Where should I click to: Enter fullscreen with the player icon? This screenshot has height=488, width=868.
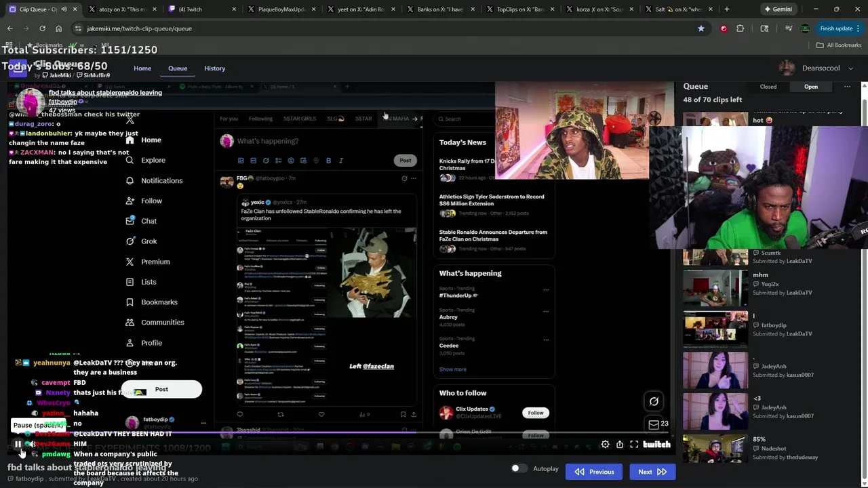coord(634,445)
